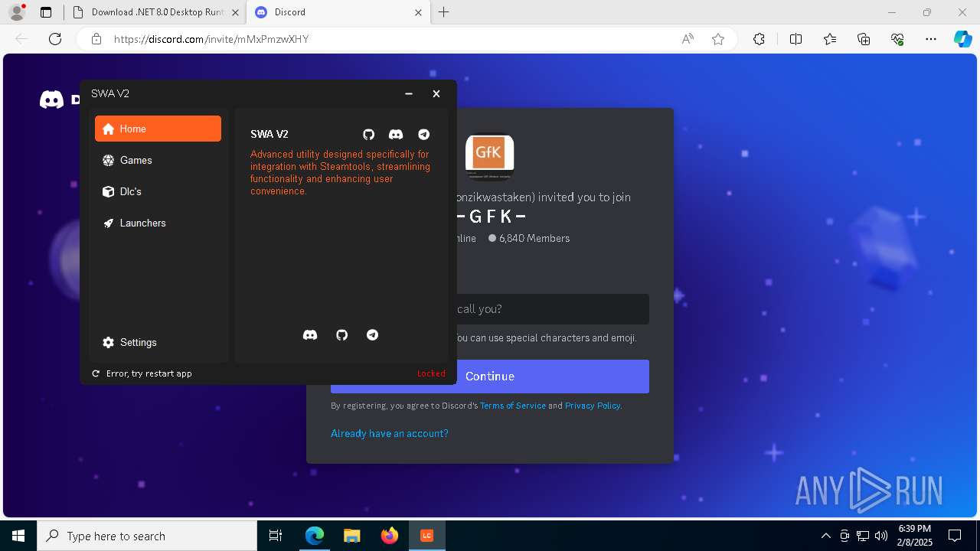Add this page to favorites star
Image resolution: width=980 pixels, height=551 pixels.
(718, 39)
